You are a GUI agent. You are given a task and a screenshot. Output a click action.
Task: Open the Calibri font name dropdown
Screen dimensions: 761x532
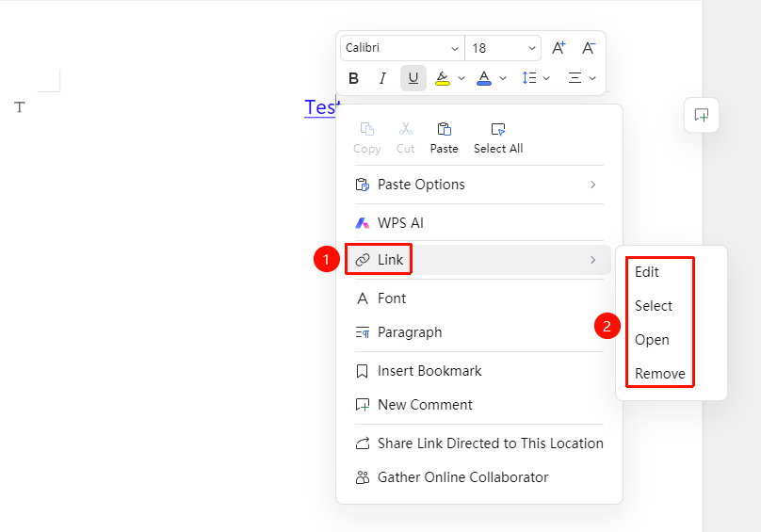402,48
